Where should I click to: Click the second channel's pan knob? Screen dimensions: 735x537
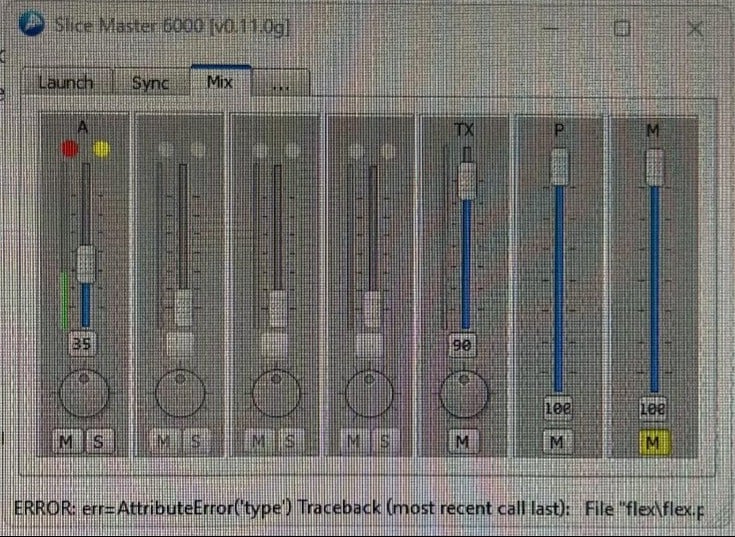[180, 394]
